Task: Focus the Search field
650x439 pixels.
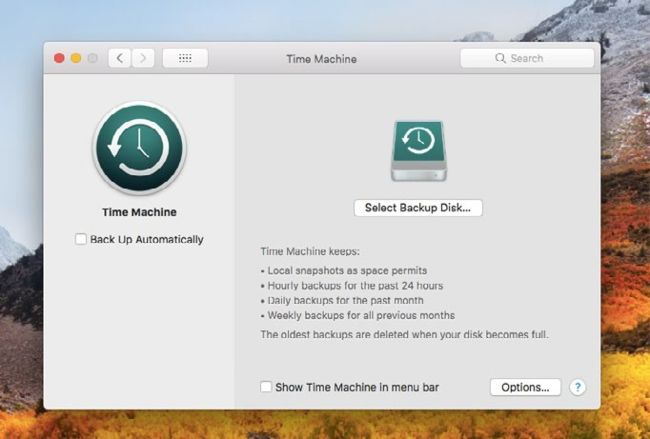Action: 527,58
